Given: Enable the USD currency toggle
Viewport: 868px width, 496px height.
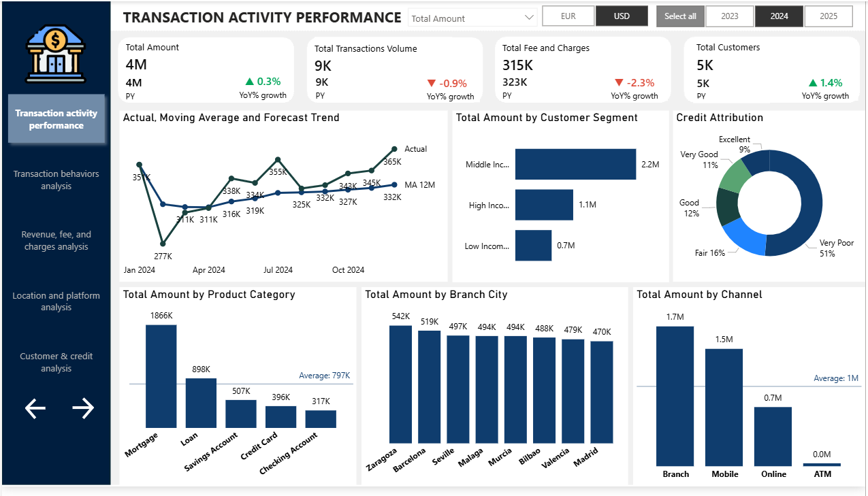Looking at the screenshot, I should 622,16.
